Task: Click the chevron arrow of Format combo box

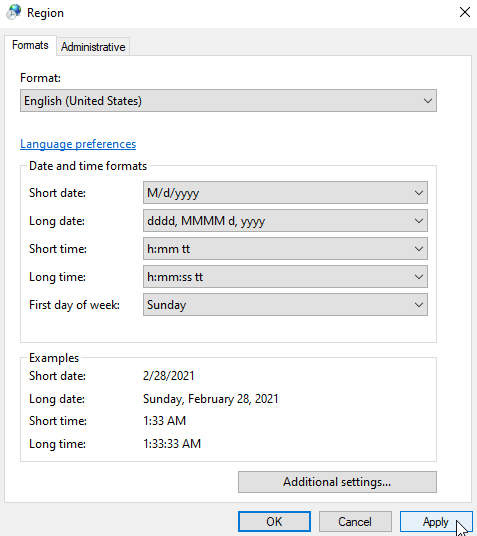Action: (427, 101)
